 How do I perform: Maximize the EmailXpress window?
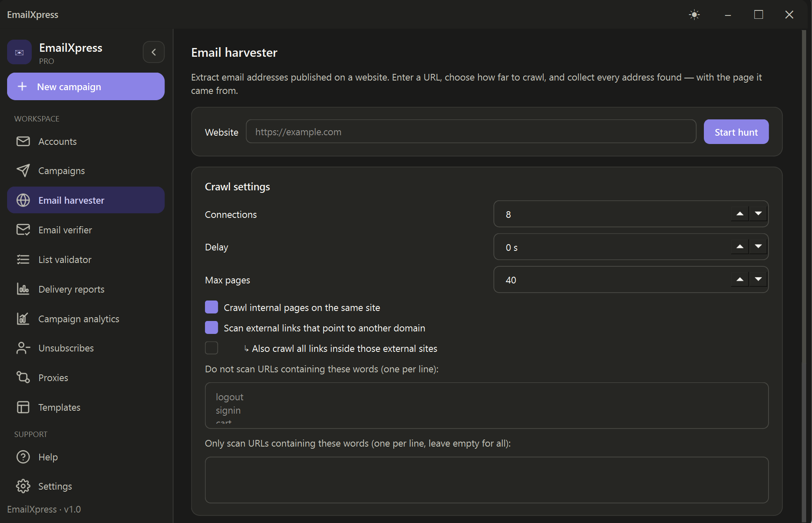point(759,15)
